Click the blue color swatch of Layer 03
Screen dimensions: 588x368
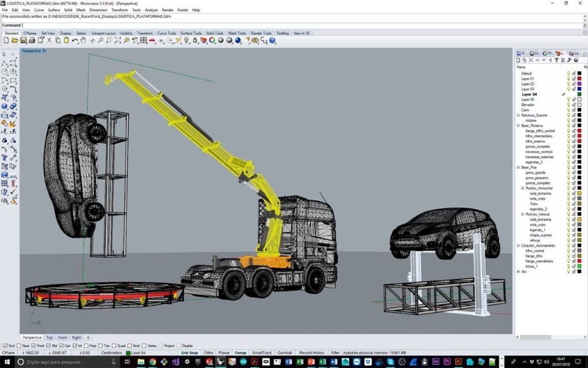[x=579, y=89]
